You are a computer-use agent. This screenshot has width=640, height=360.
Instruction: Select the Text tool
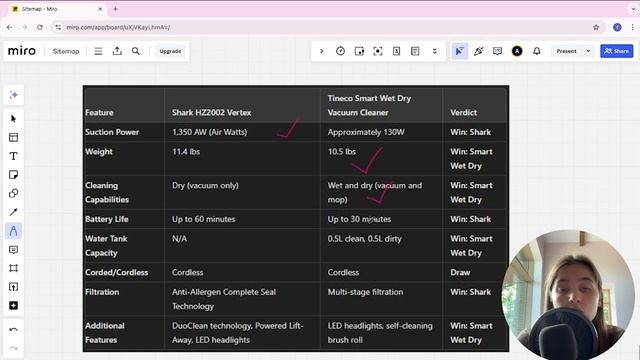13,156
